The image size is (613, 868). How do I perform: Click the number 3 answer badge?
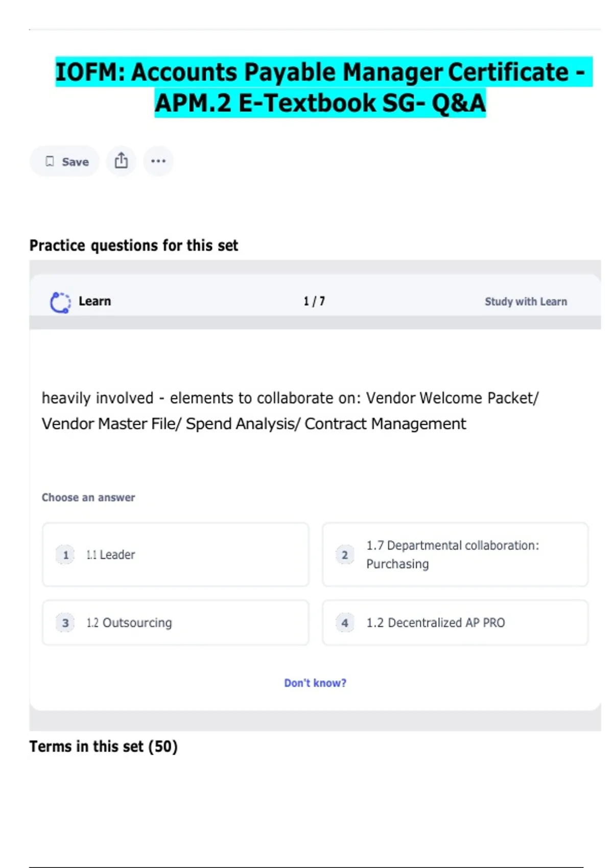pyautogui.click(x=65, y=623)
